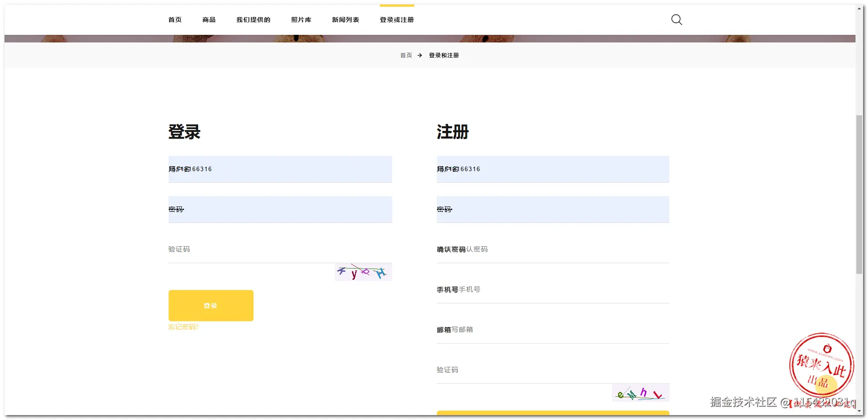Image resolution: width=868 pixels, height=420 pixels.
Task: Focus the 邮箱 input field
Action: pyautogui.click(x=553, y=330)
